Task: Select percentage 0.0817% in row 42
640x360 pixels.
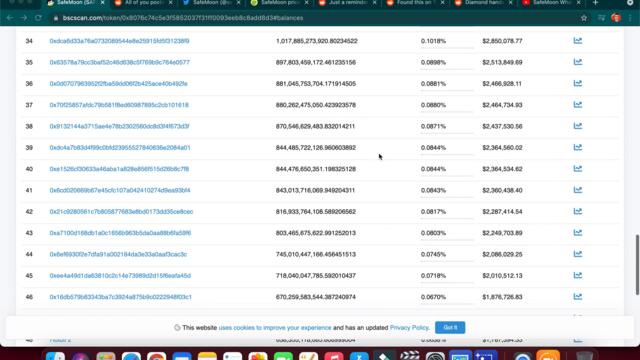Action: click(433, 211)
